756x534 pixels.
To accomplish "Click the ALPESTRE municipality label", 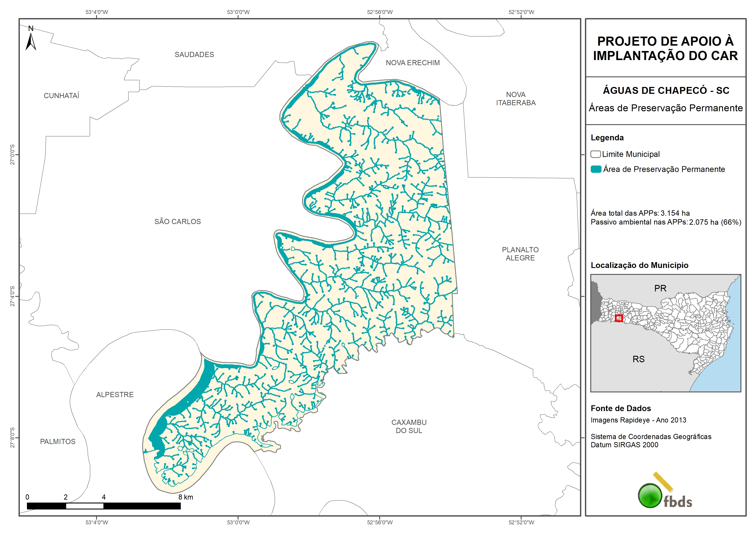I will (x=115, y=395).
